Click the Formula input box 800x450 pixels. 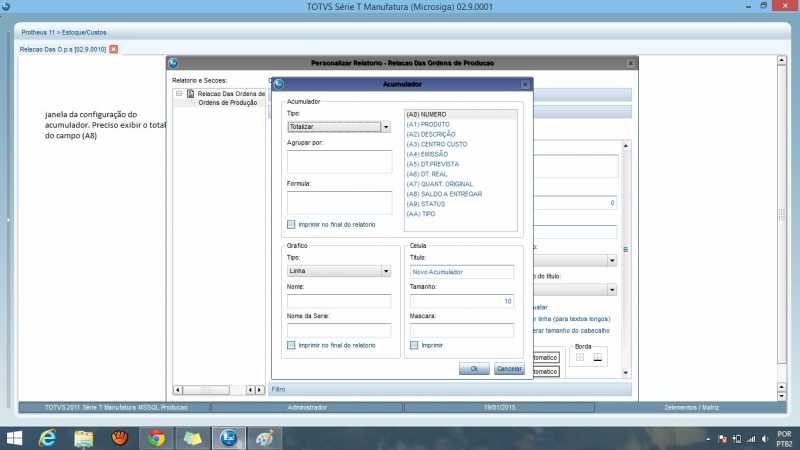(339, 203)
